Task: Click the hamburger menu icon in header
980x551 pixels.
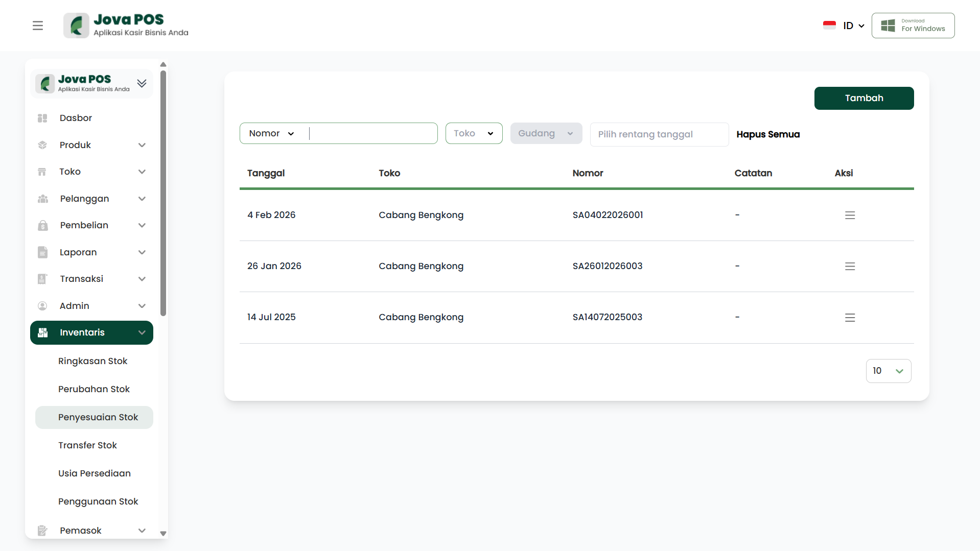Action: pos(38,26)
